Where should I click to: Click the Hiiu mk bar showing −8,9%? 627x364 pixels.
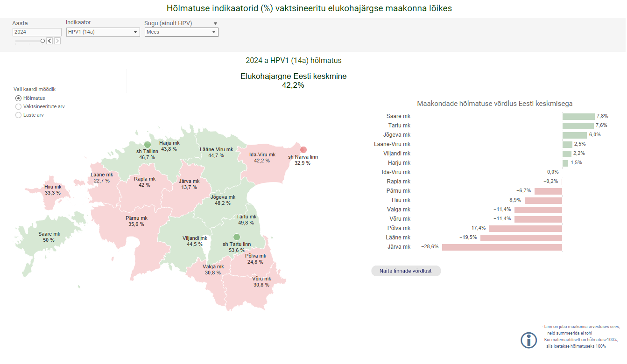[x=543, y=200]
